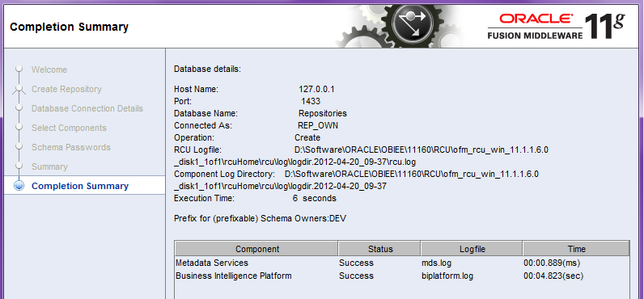Sort by the Component column header

(256, 249)
